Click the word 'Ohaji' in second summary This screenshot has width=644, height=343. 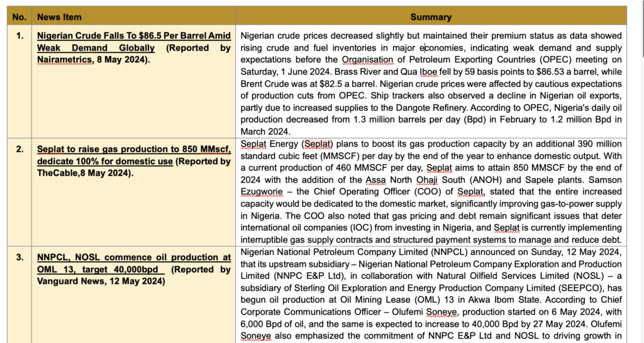pyautogui.click(x=427, y=180)
